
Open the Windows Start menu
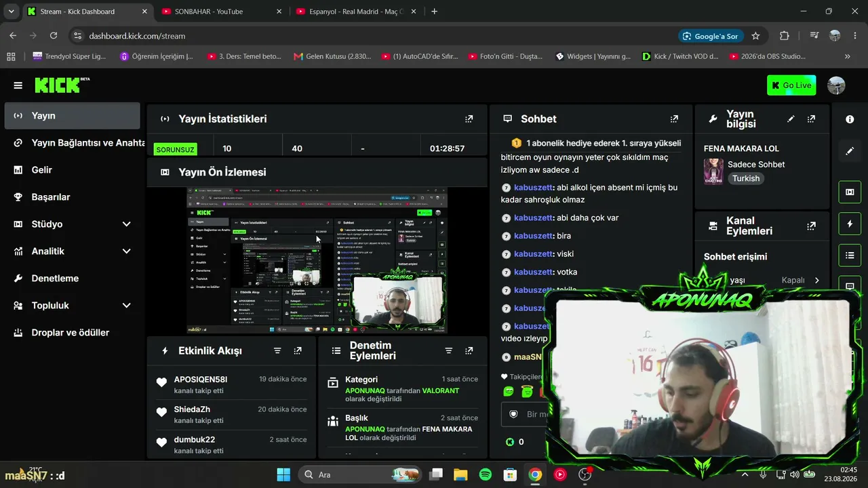[x=283, y=474]
